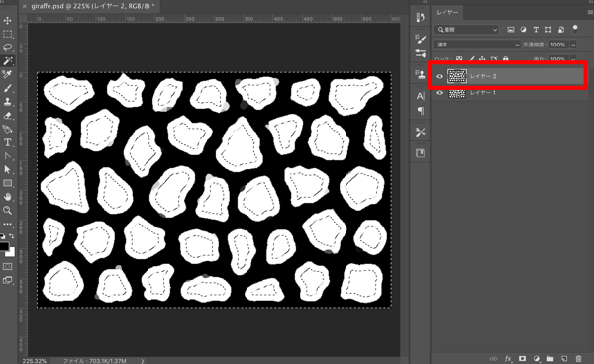Screen dimensions: 594x364
Task: Select the Eraser tool
Action: (x=8, y=116)
